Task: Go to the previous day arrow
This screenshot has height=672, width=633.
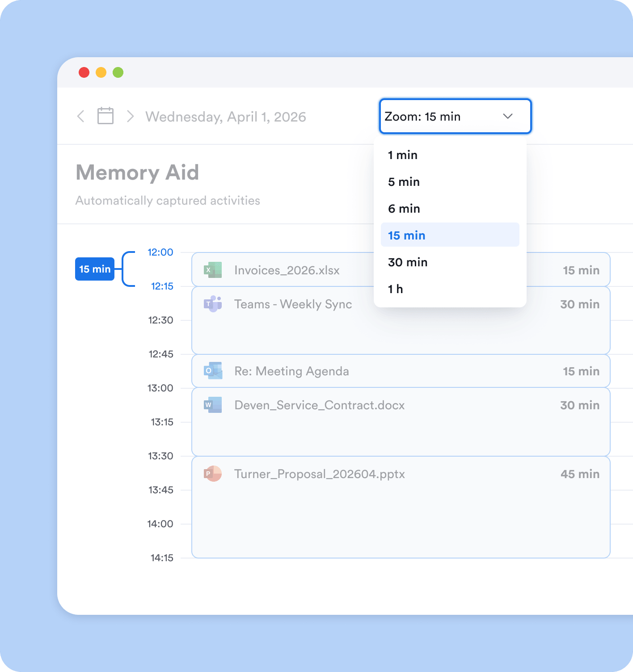Action: tap(81, 116)
